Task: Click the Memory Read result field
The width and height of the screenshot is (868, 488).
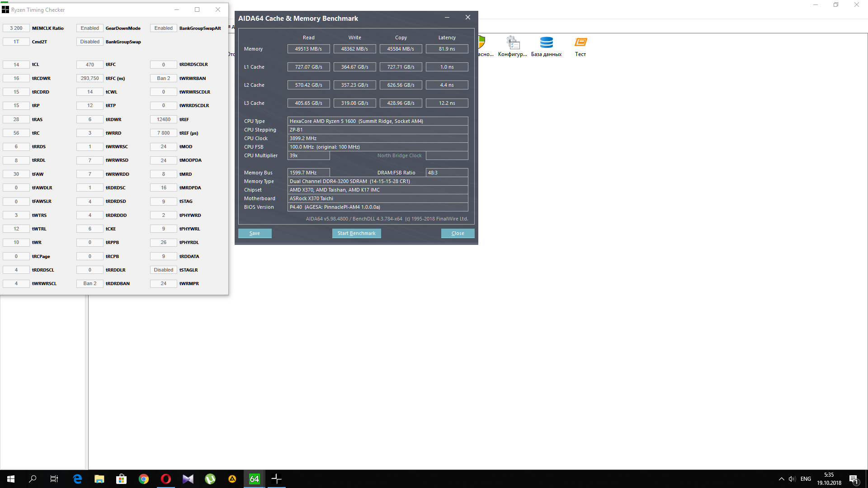Action: (x=308, y=49)
